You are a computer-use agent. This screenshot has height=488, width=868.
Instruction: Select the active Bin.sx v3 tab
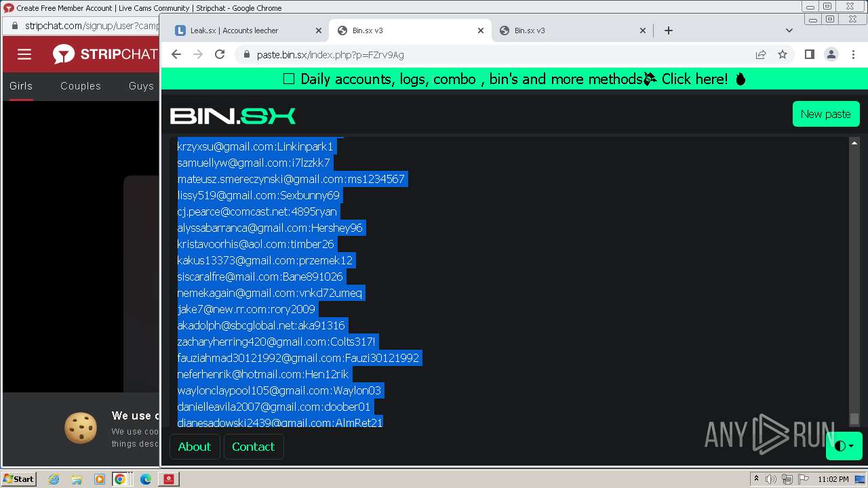[x=410, y=30]
